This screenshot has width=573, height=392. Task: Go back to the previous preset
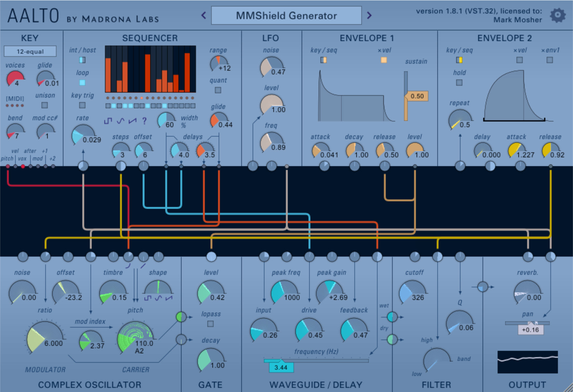click(x=203, y=16)
